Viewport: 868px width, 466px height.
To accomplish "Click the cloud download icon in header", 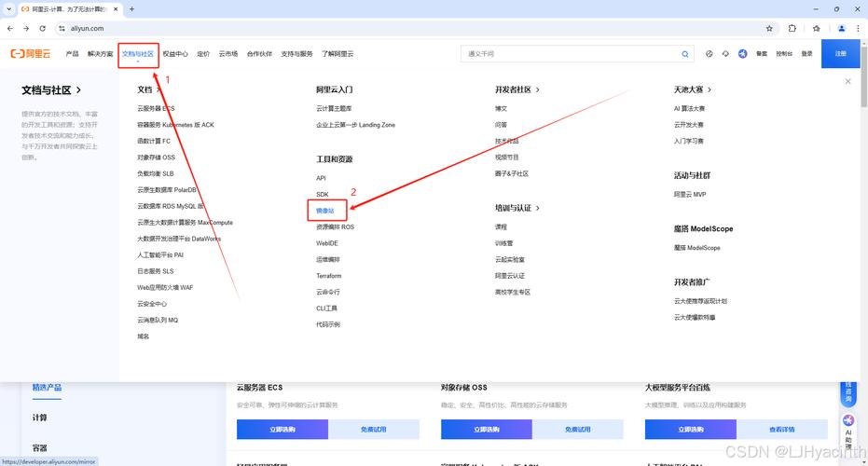I will pos(725,54).
